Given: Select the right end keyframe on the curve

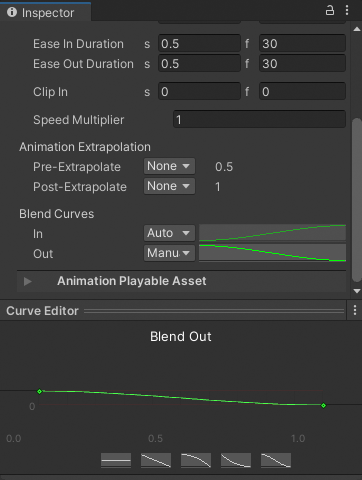Looking at the screenshot, I should coord(323,406).
